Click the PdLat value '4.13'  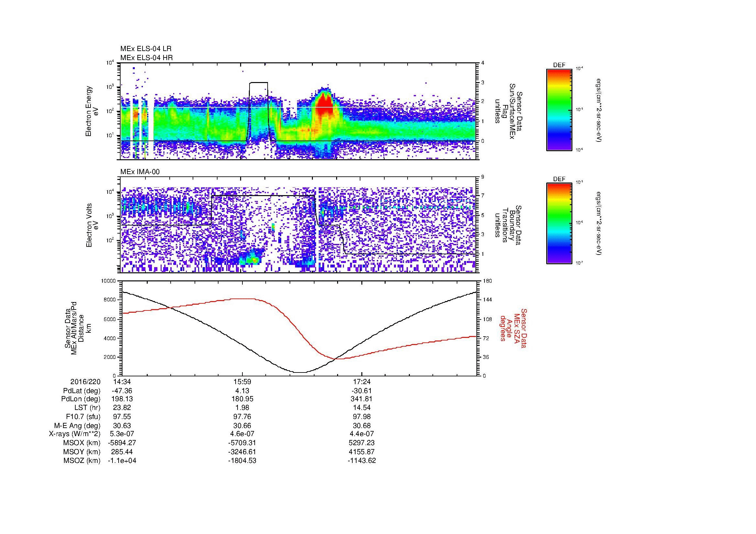[242, 391]
